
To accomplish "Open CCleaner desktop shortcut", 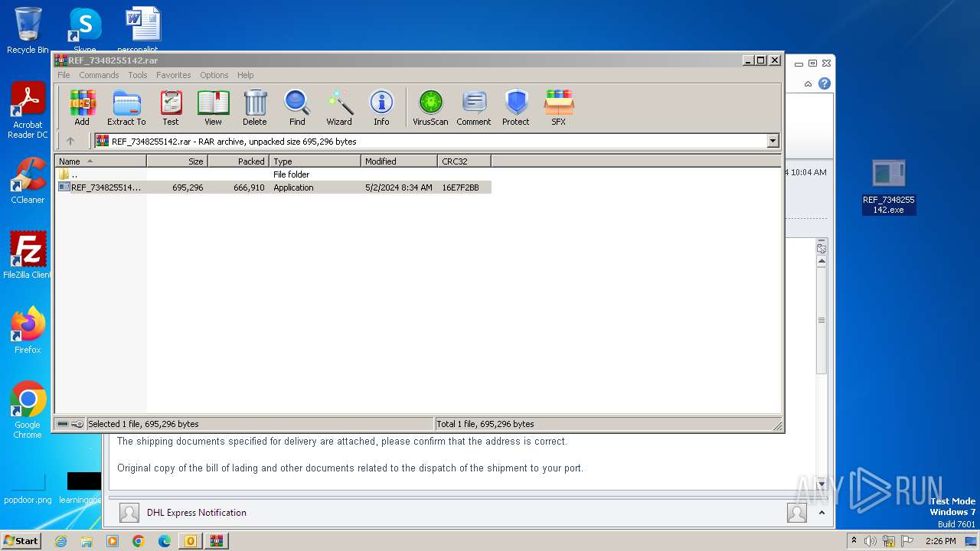I will 28,181.
